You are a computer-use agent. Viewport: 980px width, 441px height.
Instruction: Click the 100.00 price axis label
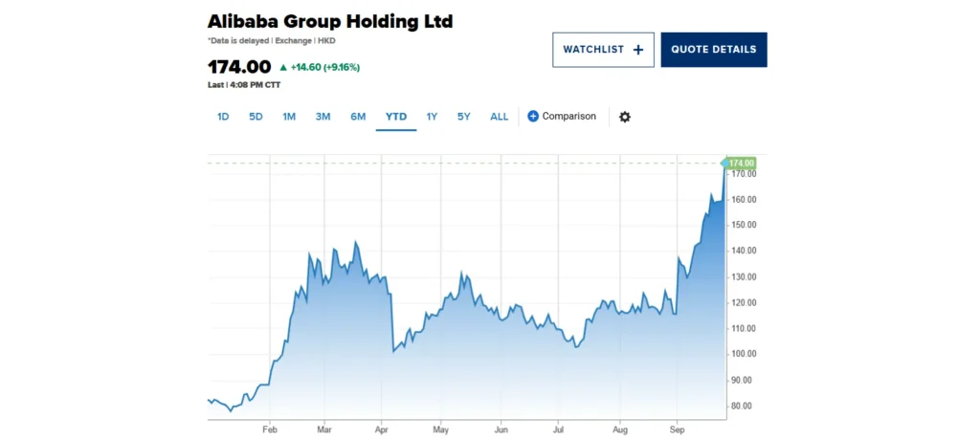pos(743,354)
